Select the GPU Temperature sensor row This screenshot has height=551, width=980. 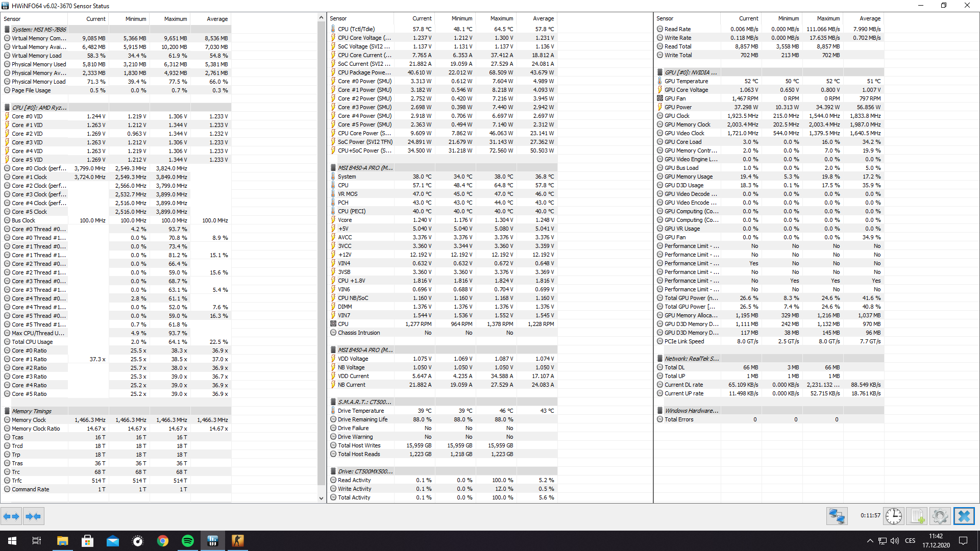pyautogui.click(x=686, y=81)
